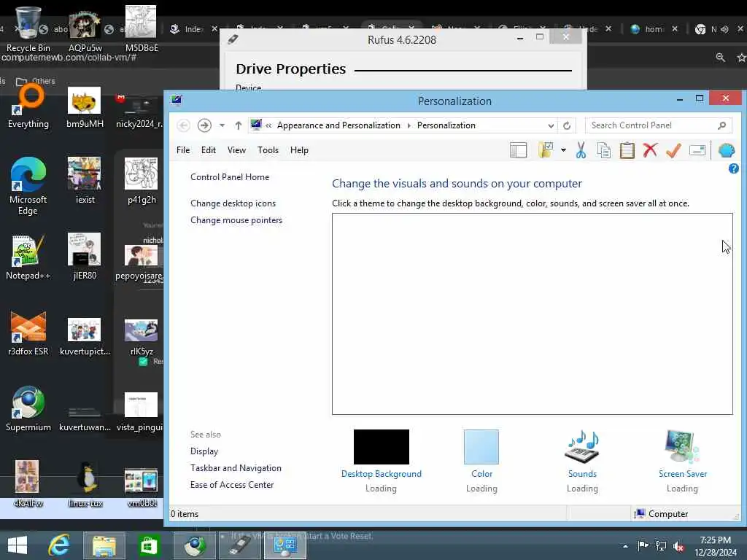Select the bm9uMH desktop image file

pyautogui.click(x=85, y=108)
